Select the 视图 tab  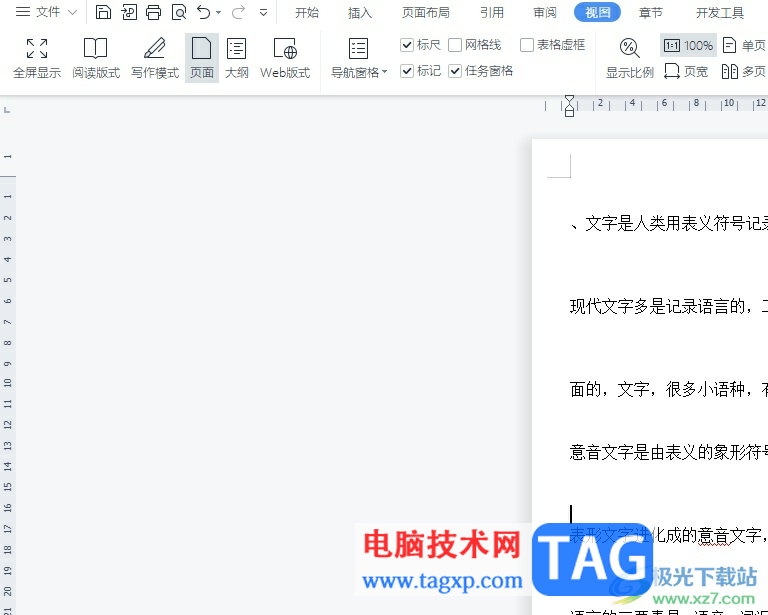(597, 13)
